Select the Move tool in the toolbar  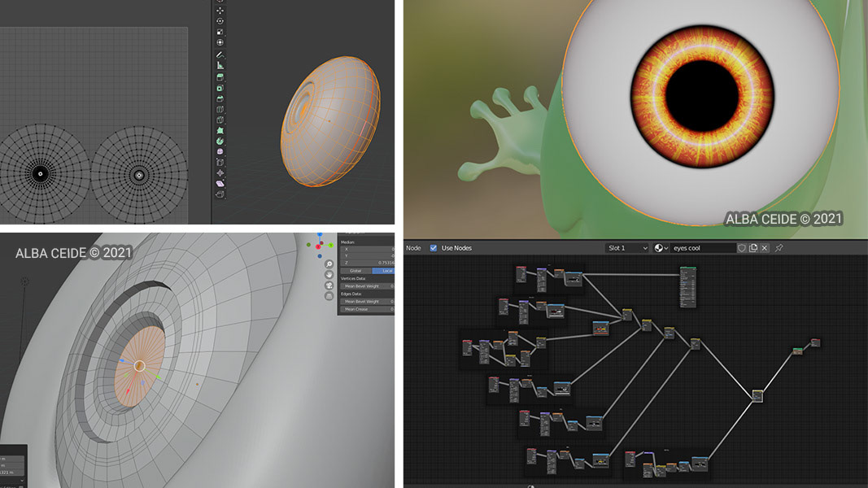[x=220, y=10]
